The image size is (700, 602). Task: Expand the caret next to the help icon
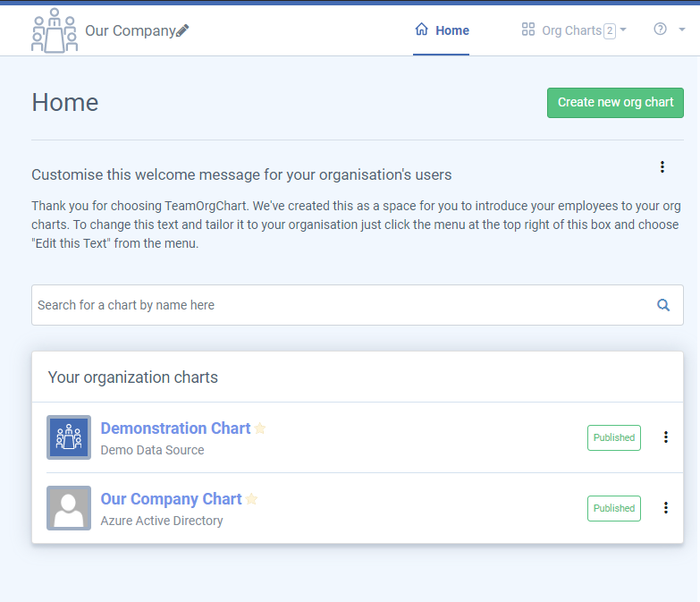[682, 30]
